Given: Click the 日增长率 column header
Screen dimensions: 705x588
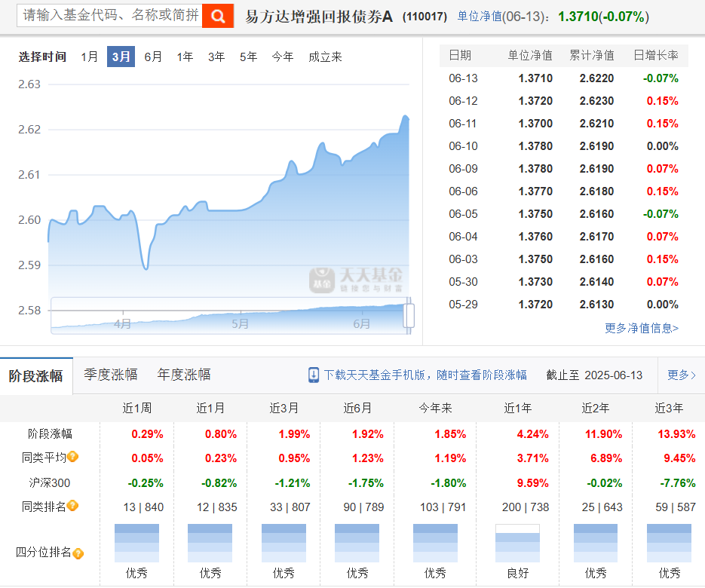Looking at the screenshot, I should (x=656, y=55).
